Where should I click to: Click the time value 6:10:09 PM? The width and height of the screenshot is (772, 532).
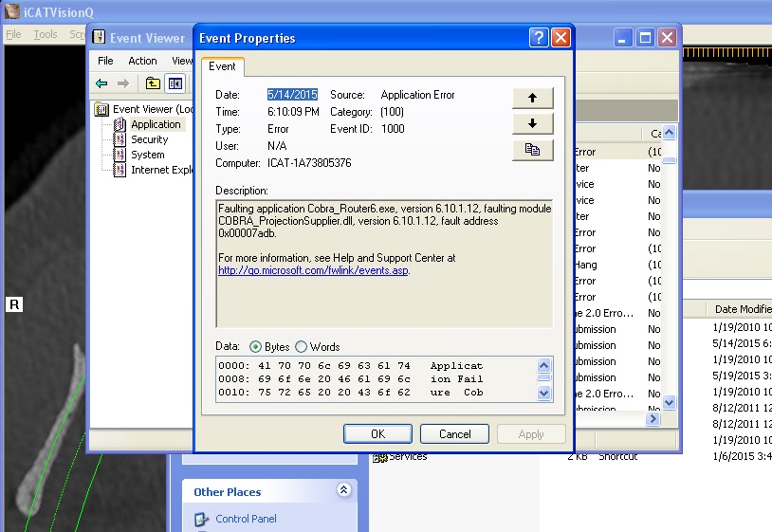(293, 112)
